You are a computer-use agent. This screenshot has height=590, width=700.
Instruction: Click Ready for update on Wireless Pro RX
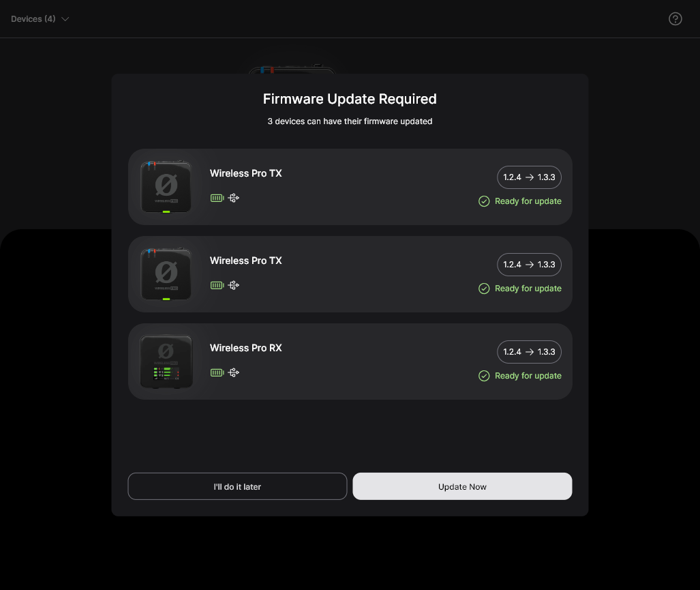pyautogui.click(x=528, y=376)
